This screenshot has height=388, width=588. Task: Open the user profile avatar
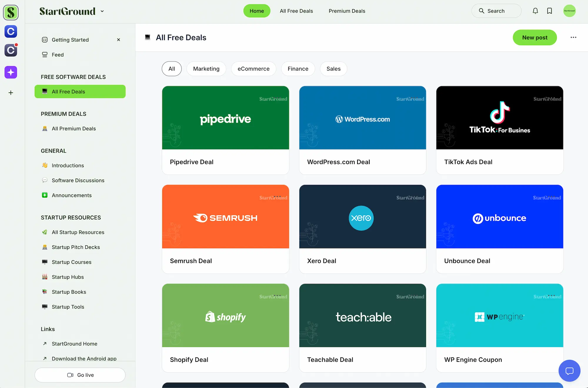569,11
